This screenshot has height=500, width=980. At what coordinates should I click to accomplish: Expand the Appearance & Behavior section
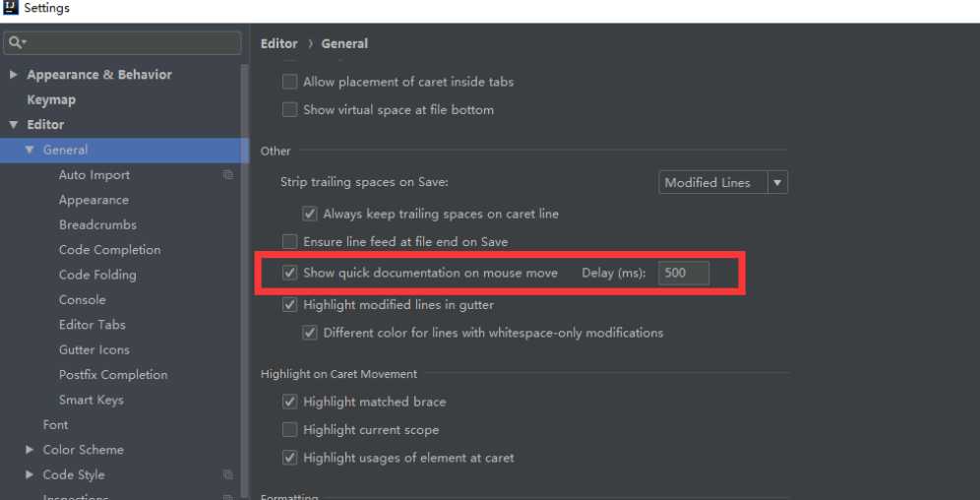tap(14, 75)
